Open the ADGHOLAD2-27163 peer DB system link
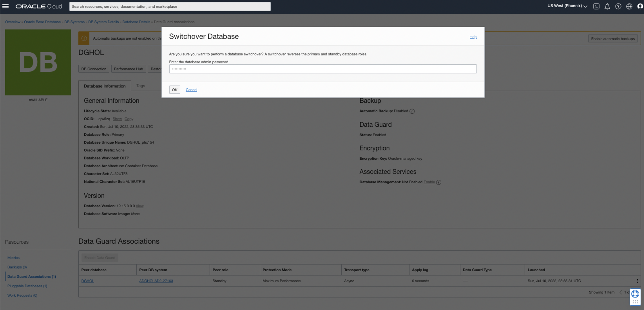Viewport: 644px width, 310px height. 156,281
